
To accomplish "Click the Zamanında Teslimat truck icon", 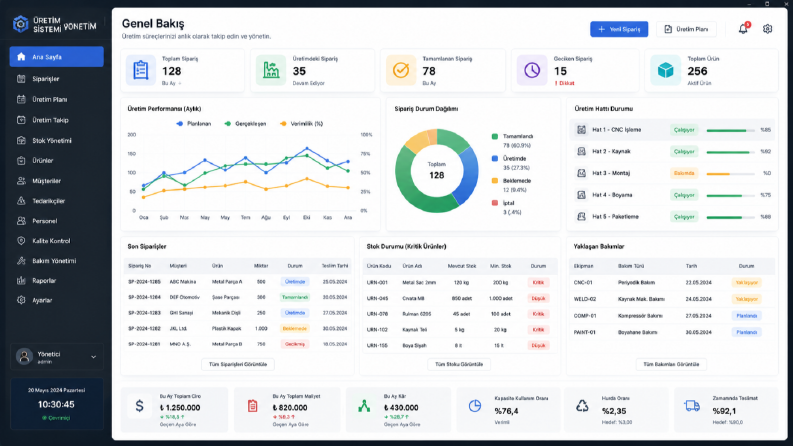I will click(692, 406).
